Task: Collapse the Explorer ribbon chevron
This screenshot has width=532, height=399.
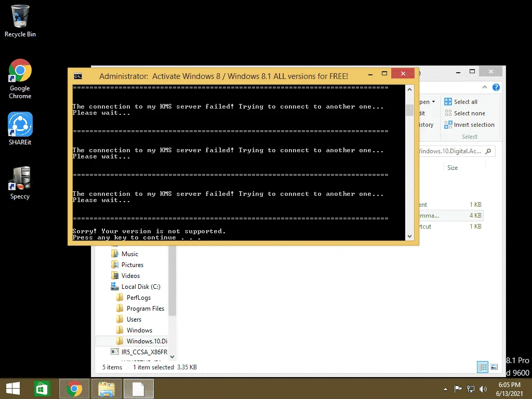Action: 485,87
